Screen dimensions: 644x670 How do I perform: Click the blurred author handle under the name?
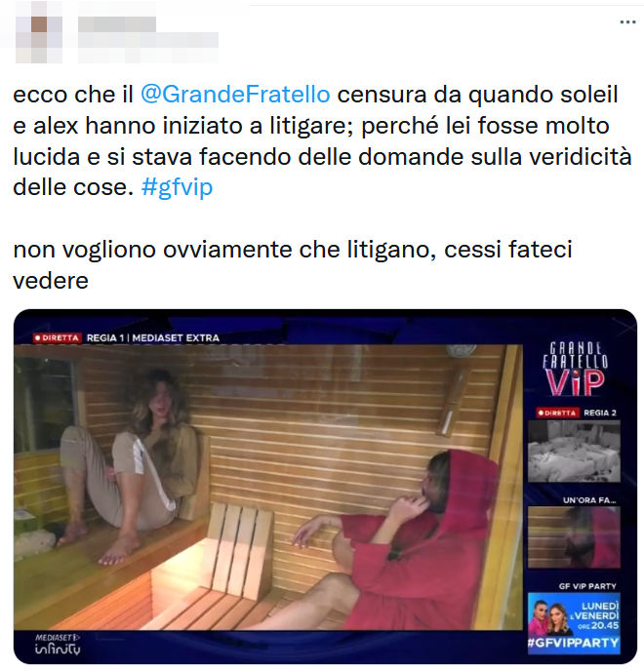(148, 41)
